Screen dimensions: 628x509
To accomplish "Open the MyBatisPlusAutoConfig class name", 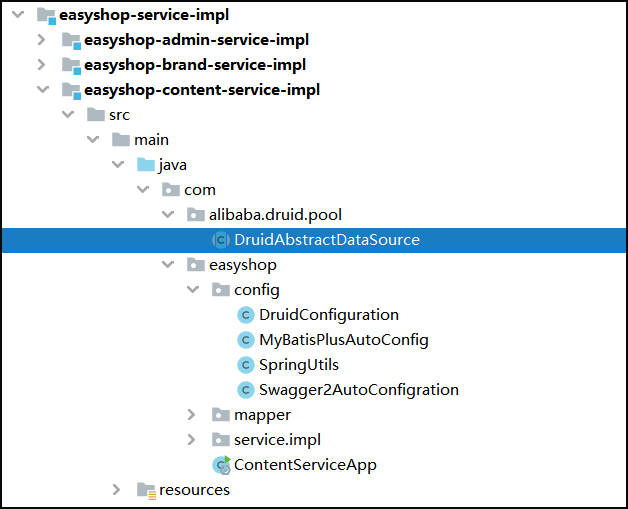I will coord(344,340).
